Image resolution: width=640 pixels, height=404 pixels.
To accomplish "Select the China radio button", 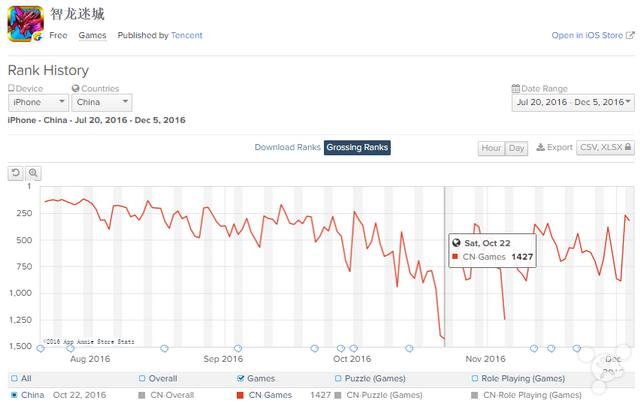I will point(13,395).
